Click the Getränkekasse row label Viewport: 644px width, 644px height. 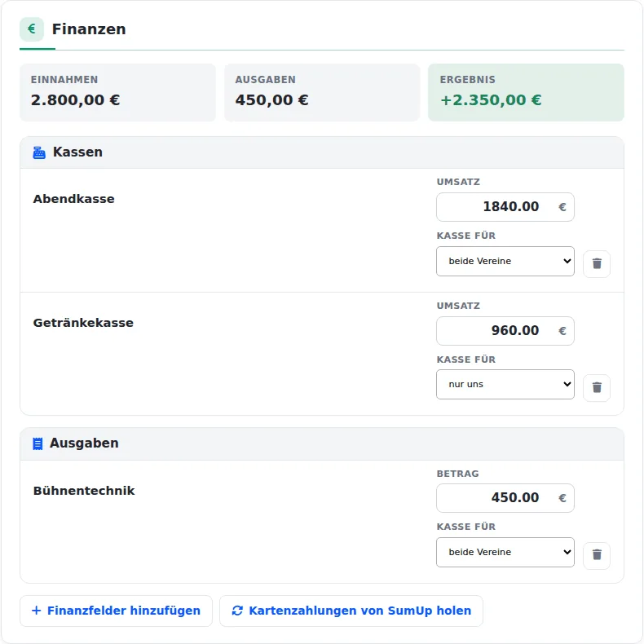tap(83, 323)
